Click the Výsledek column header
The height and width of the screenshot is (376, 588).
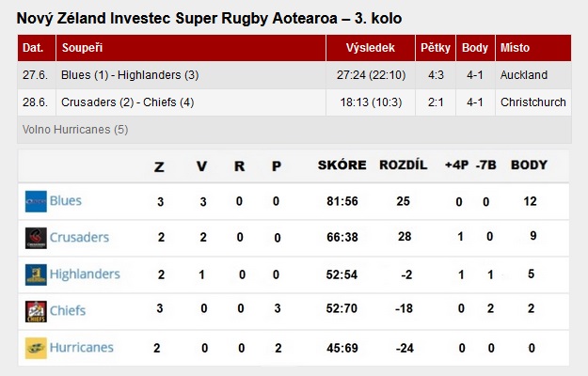[x=371, y=48]
